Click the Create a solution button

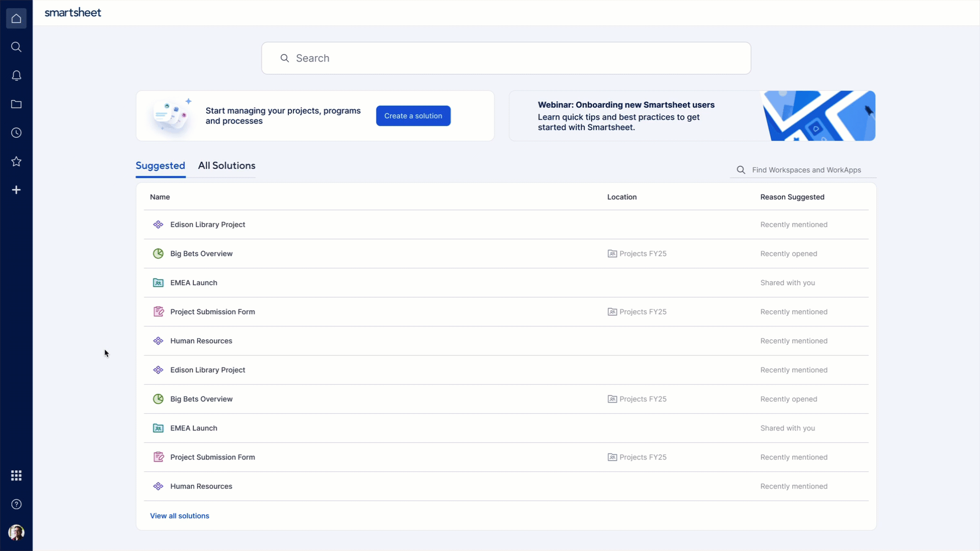point(413,116)
